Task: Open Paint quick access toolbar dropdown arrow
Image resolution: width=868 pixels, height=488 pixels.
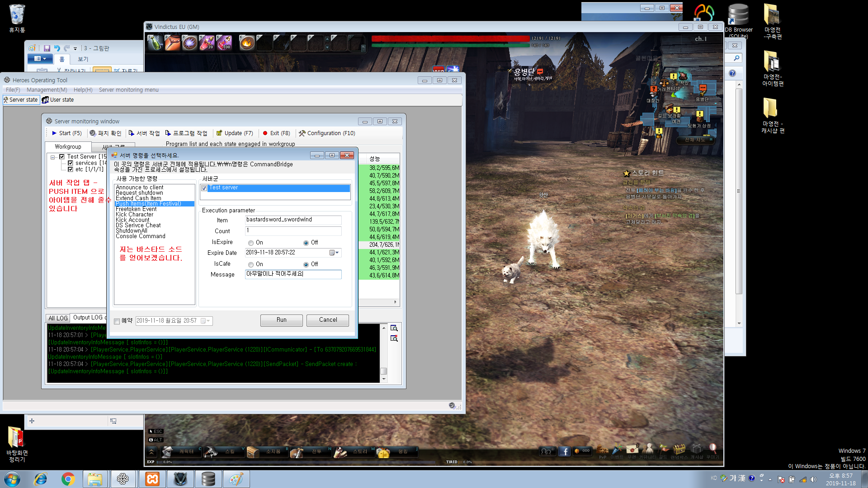Action: pos(75,48)
